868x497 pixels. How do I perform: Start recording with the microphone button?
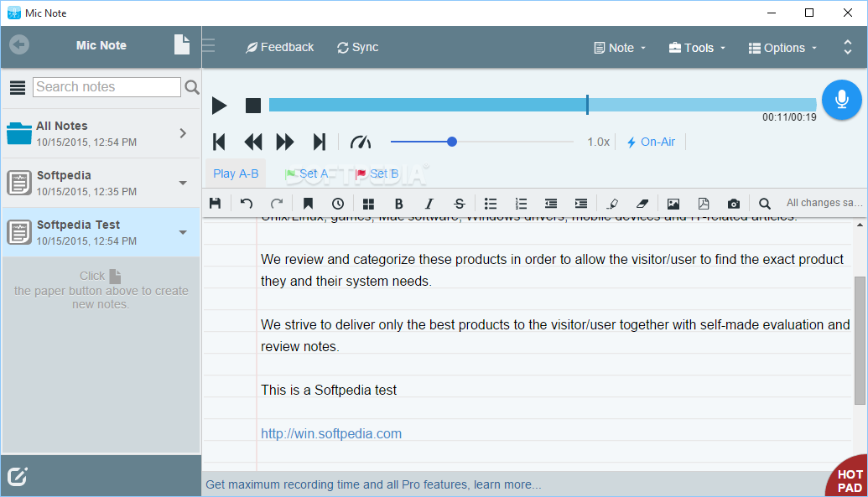(841, 100)
